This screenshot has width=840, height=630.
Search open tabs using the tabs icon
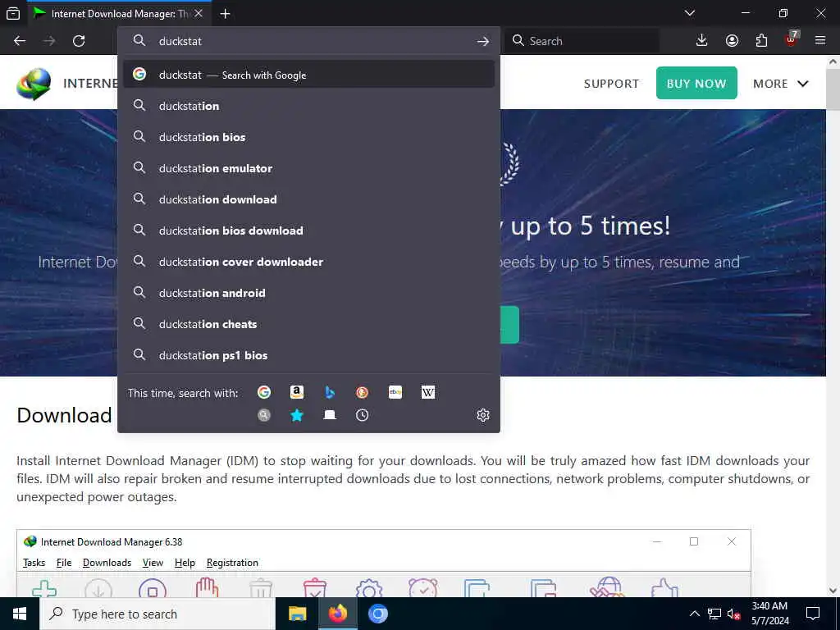point(330,415)
